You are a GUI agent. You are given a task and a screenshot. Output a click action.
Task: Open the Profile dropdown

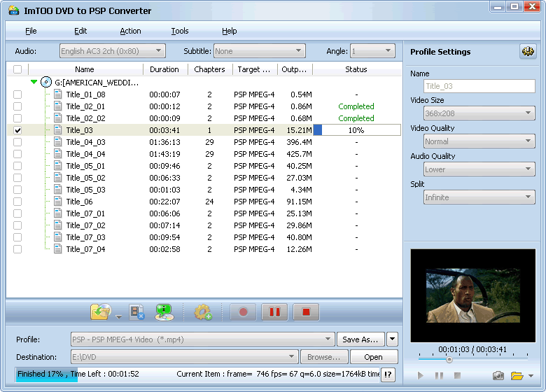tap(203, 339)
